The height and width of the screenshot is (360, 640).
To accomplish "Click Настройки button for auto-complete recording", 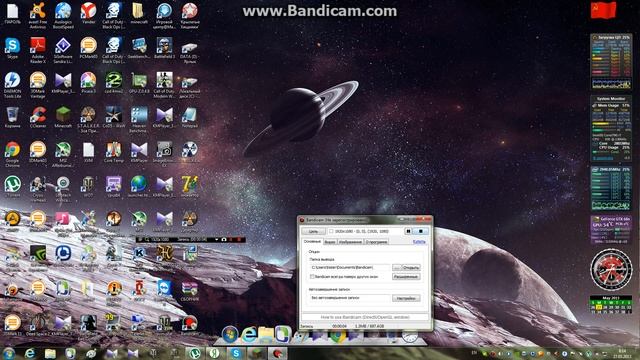I will [x=406, y=298].
